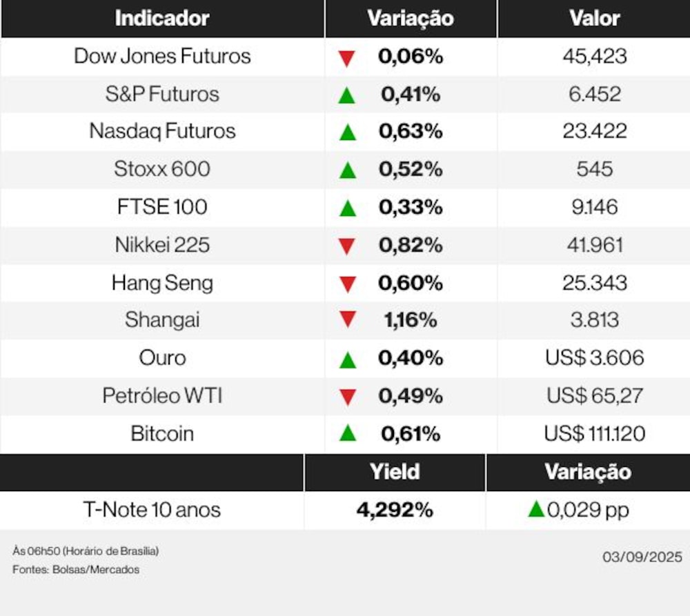Screen dimensions: 690x616
Task: Click the red down arrow in Shangai row
Action: 348,320
